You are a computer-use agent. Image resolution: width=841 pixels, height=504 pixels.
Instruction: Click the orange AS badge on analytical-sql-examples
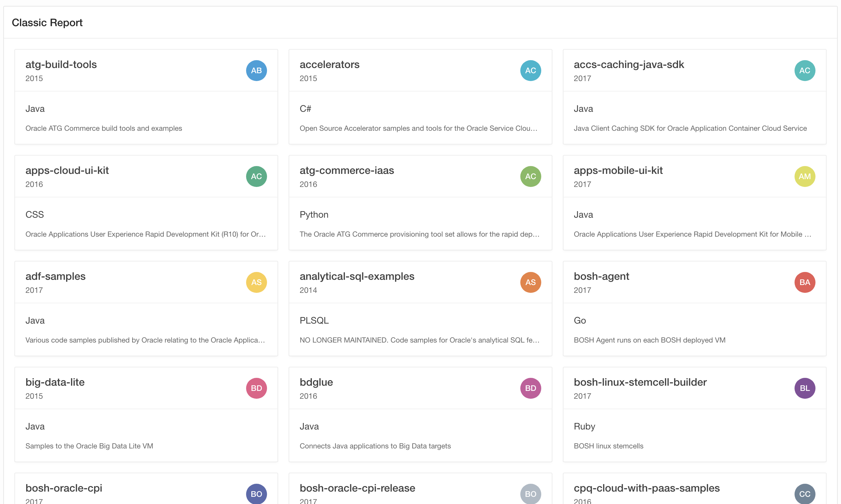530,282
